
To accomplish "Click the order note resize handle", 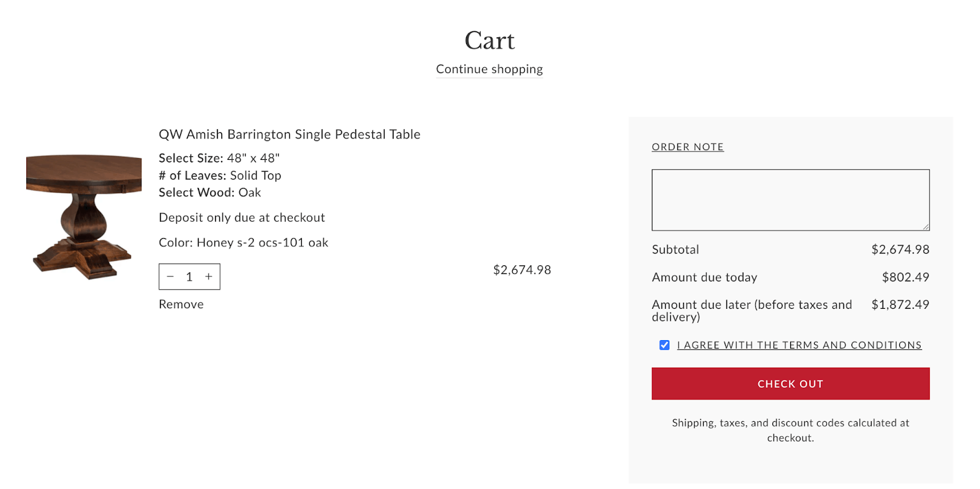I will tap(925, 227).
